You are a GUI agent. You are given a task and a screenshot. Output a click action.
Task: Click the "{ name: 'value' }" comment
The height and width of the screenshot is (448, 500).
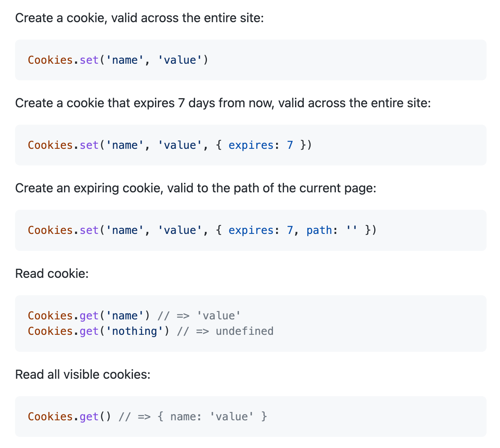point(212,417)
